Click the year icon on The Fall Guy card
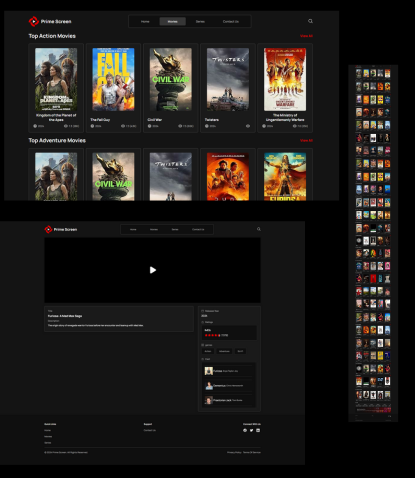The height and width of the screenshot is (478, 415). [92, 126]
